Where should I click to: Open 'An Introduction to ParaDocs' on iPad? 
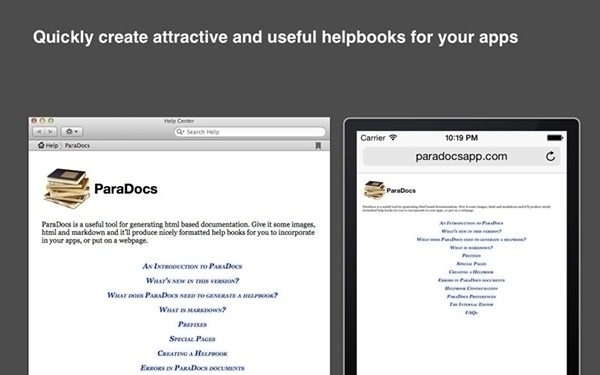471,223
